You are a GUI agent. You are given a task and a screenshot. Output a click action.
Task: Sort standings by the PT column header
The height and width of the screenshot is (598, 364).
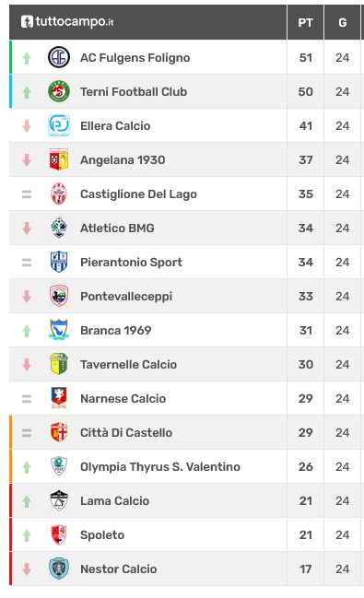pyautogui.click(x=305, y=22)
